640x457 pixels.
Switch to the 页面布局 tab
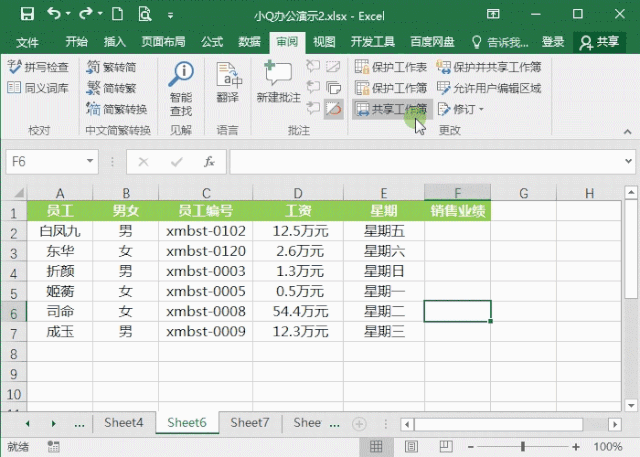pyautogui.click(x=163, y=42)
